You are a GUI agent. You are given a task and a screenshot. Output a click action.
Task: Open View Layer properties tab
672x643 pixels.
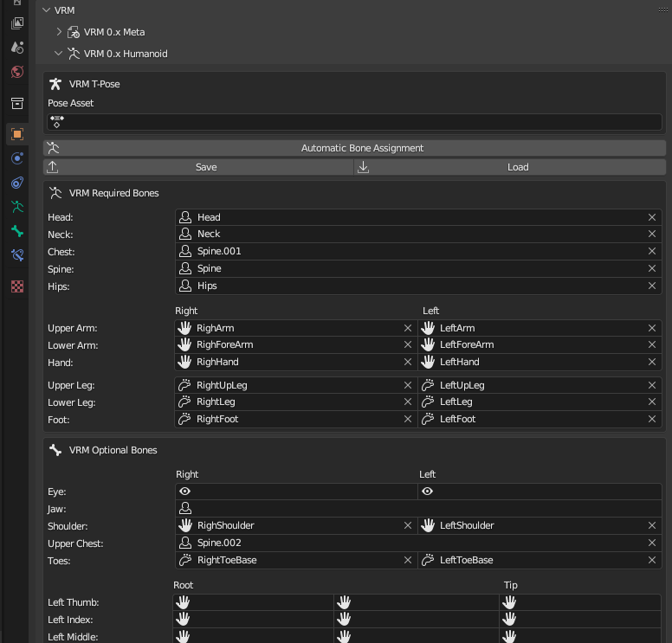pos(17,23)
